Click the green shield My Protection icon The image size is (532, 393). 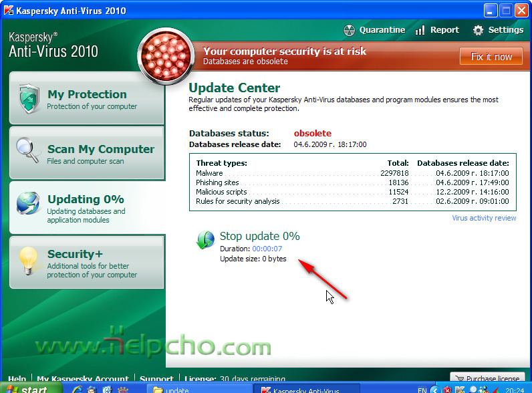tap(29, 98)
